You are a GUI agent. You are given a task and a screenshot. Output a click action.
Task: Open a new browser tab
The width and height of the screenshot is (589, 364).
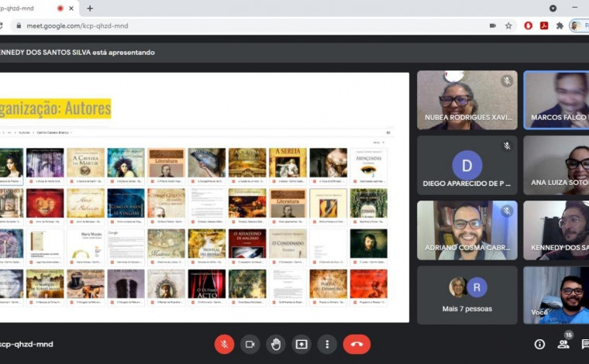click(90, 9)
